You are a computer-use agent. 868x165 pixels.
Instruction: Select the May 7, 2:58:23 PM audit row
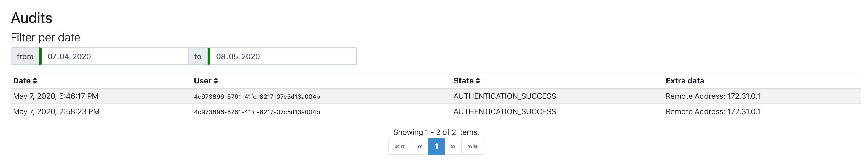56,112
